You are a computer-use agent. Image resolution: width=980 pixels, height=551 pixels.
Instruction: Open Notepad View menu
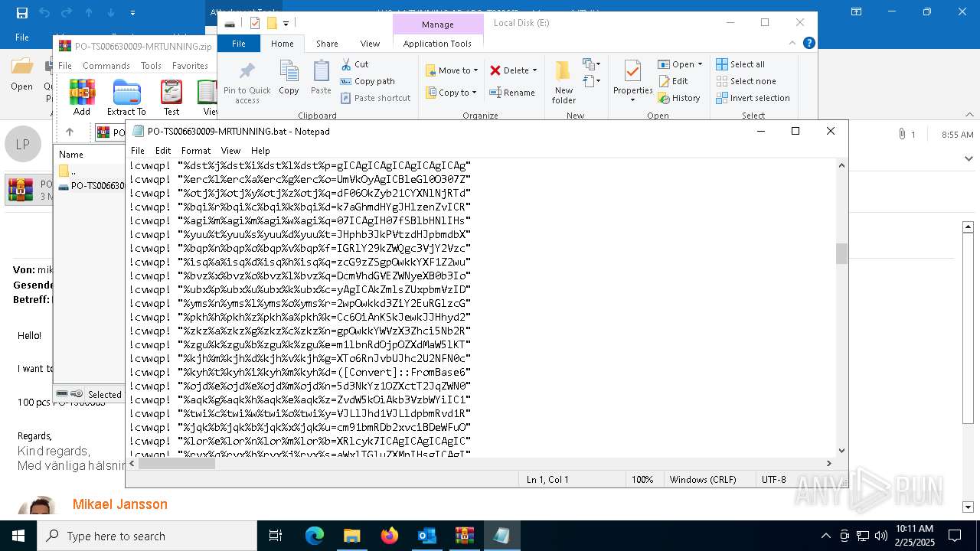click(230, 151)
